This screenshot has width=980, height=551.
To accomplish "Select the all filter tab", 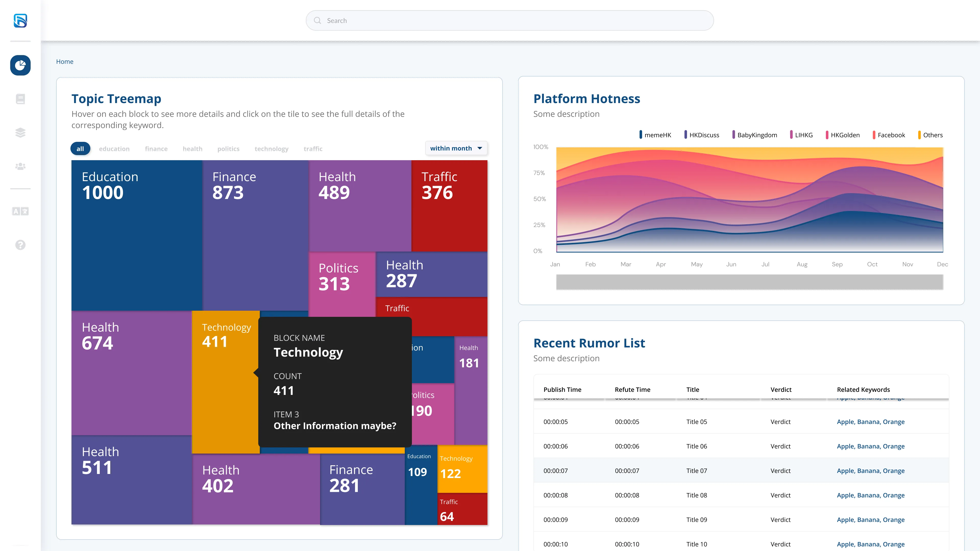I will [x=80, y=149].
